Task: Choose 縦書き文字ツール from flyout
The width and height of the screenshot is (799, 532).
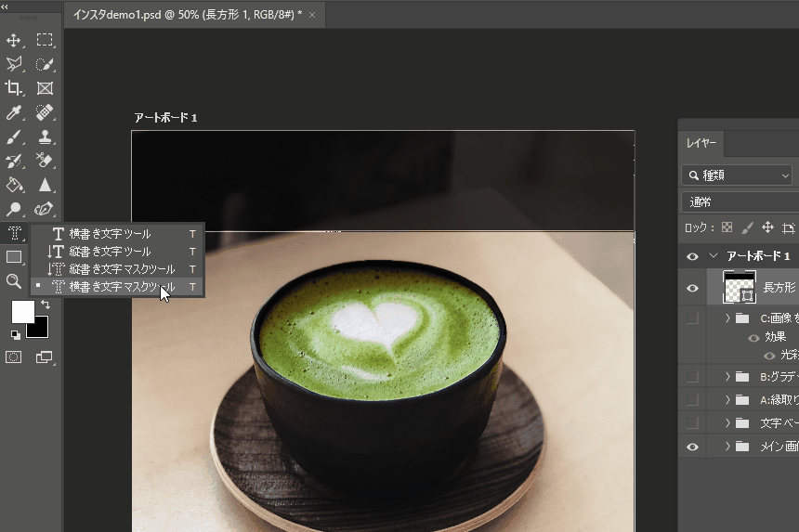Action: [x=117, y=252]
